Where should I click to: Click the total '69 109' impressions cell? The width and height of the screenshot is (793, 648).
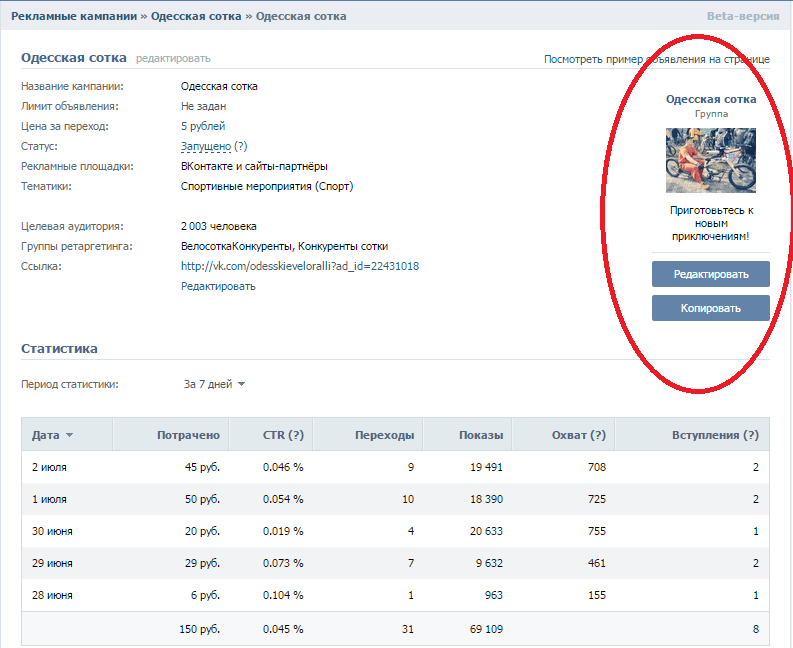487,629
